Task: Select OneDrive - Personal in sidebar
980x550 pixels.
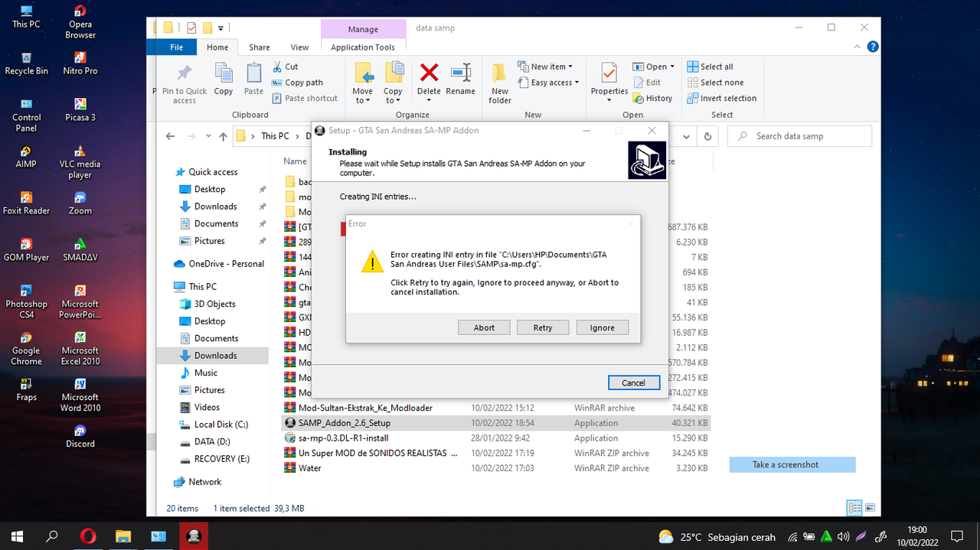Action: pos(218,264)
